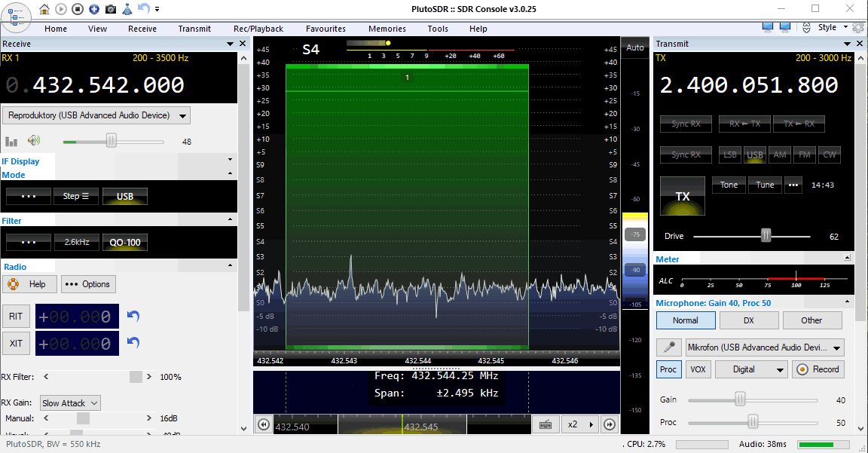This screenshot has width=868, height=453.
Task: Click the Options button in Radio section
Action: point(88,284)
